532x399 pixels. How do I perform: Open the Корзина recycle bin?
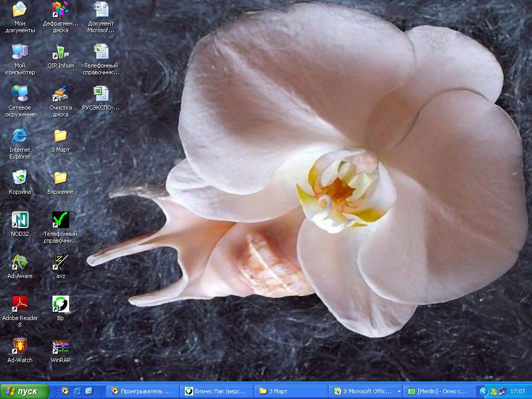click(20, 178)
